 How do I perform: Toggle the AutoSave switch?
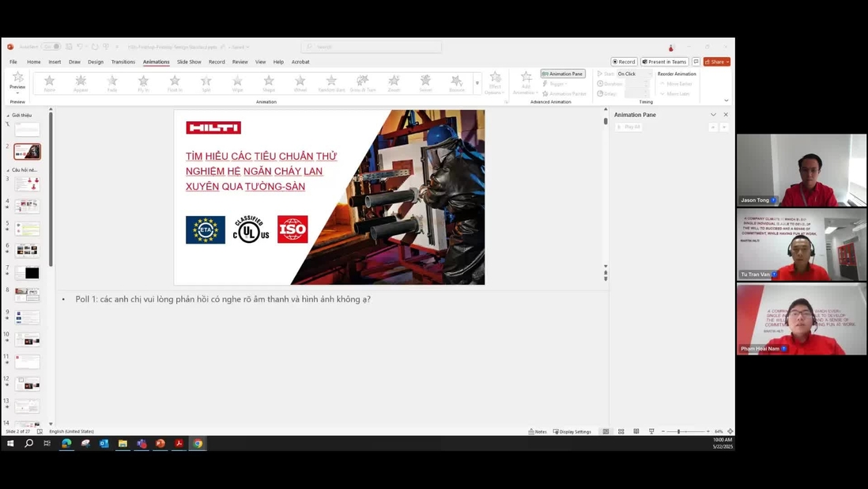(x=52, y=47)
